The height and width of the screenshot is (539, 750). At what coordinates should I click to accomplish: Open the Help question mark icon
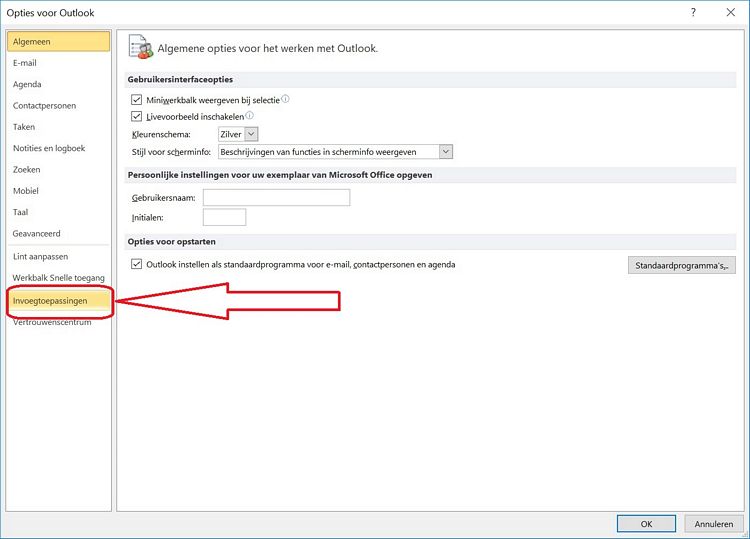[x=693, y=12]
